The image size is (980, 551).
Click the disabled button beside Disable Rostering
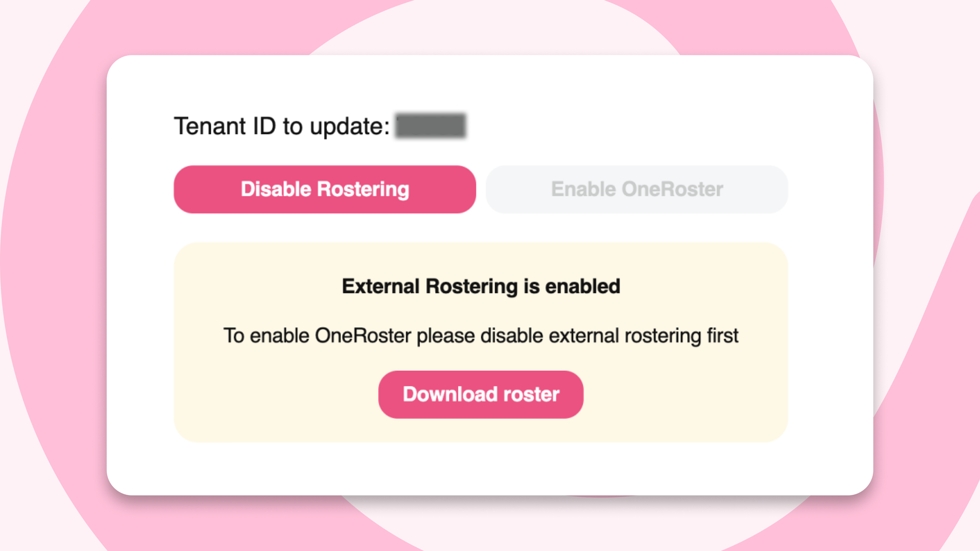637,189
